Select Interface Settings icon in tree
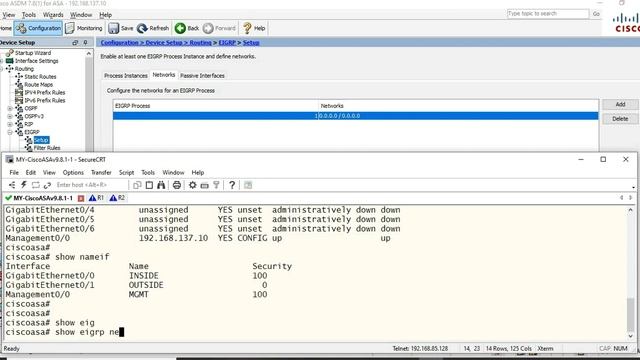 pyautogui.click(x=10, y=61)
